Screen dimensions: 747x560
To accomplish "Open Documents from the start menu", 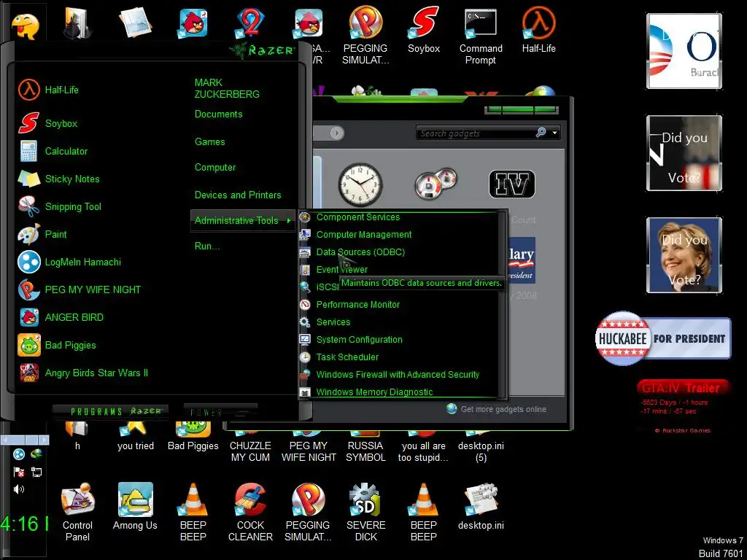I will point(219,114).
